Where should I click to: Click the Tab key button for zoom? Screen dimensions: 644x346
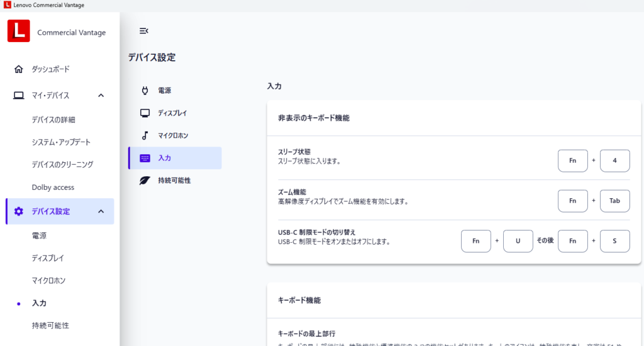(614, 201)
